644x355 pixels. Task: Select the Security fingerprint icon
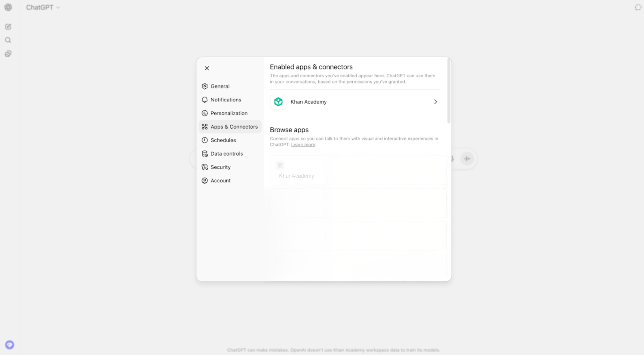click(x=205, y=167)
